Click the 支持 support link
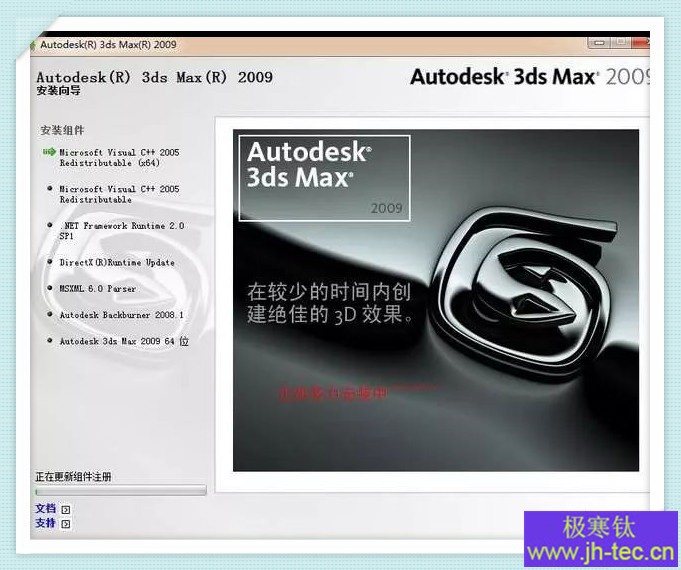This screenshot has width=681, height=570. click(46, 523)
